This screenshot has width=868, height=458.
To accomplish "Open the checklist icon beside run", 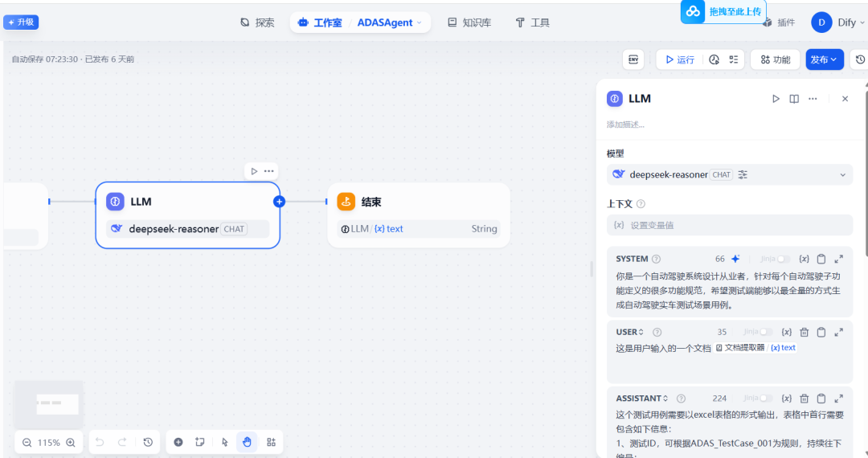I will point(734,59).
